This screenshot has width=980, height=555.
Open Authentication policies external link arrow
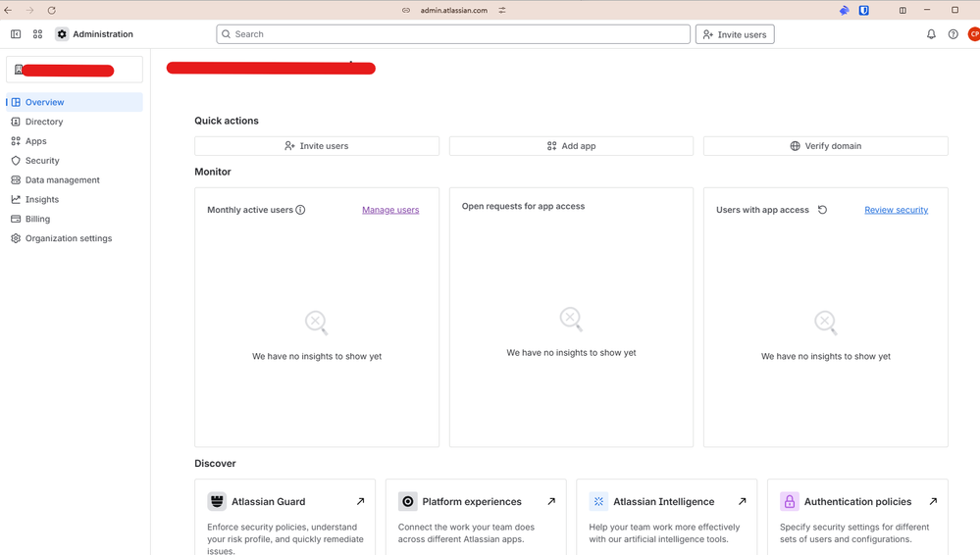tap(933, 501)
